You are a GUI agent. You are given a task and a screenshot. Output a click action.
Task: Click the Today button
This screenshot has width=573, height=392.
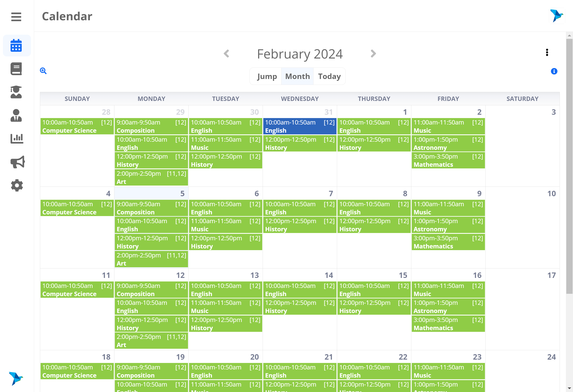coord(329,76)
